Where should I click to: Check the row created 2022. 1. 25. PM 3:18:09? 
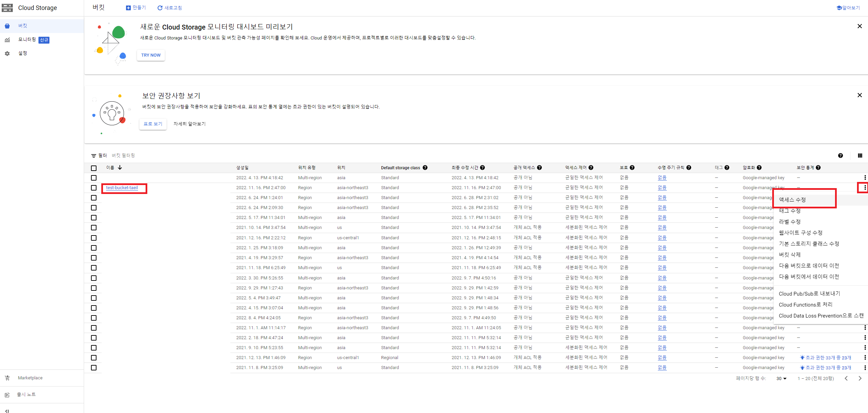[x=94, y=248]
